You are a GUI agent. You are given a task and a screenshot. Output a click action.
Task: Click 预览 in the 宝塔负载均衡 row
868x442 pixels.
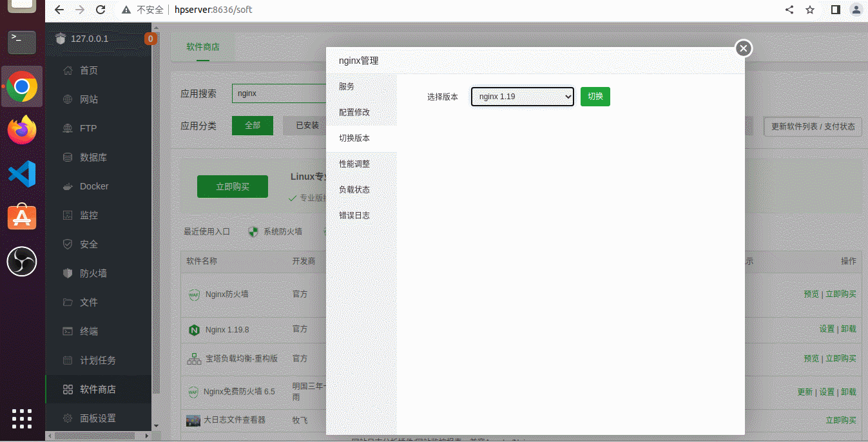pyautogui.click(x=811, y=358)
